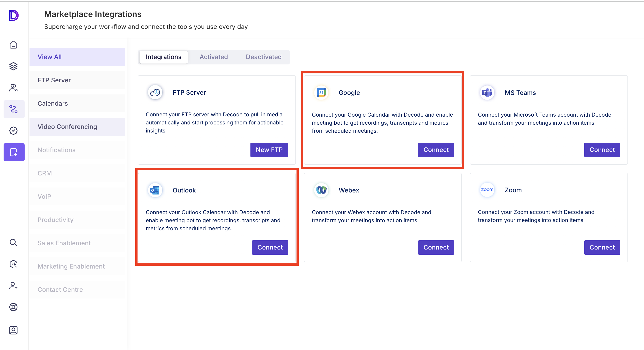This screenshot has width=644, height=350.
Task: Click the Webex card title
Action: (349, 190)
